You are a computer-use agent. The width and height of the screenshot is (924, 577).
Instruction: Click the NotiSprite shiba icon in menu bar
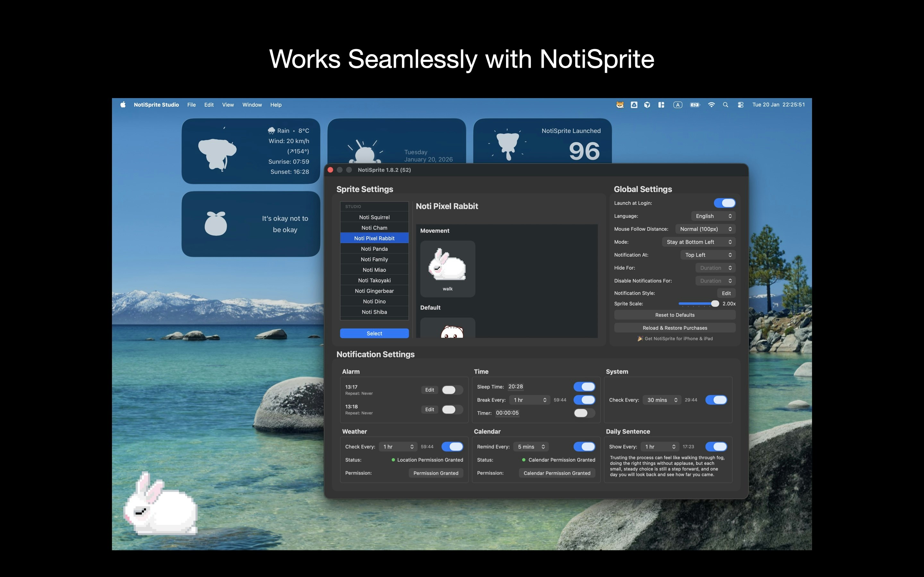click(620, 105)
